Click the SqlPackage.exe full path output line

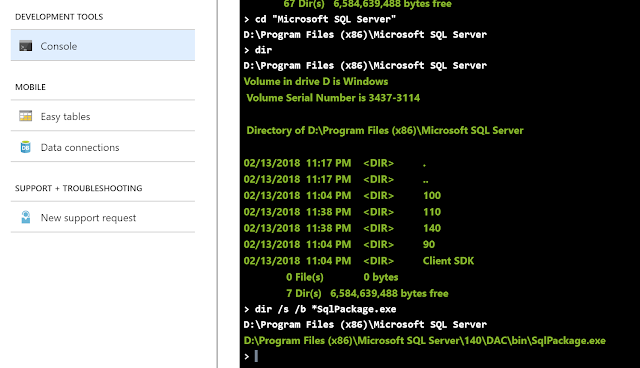click(424, 341)
